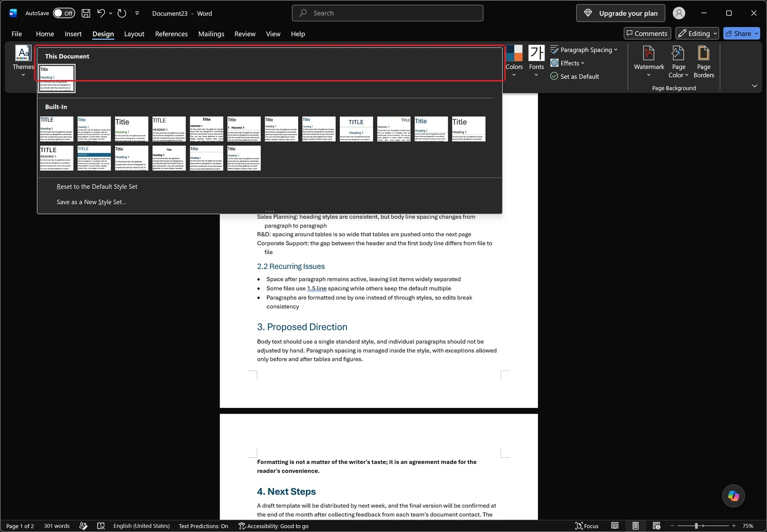This screenshot has height=532, width=767.
Task: Open the File tab
Action: (x=17, y=34)
